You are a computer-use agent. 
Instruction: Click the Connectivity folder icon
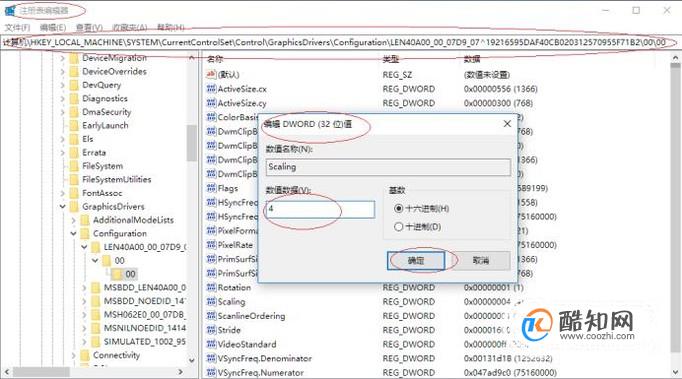click(85, 355)
